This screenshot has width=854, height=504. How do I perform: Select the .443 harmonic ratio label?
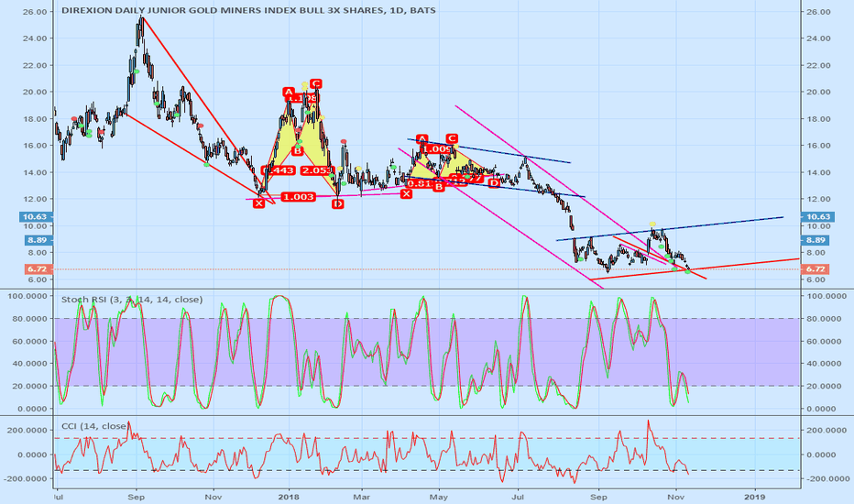(x=279, y=170)
